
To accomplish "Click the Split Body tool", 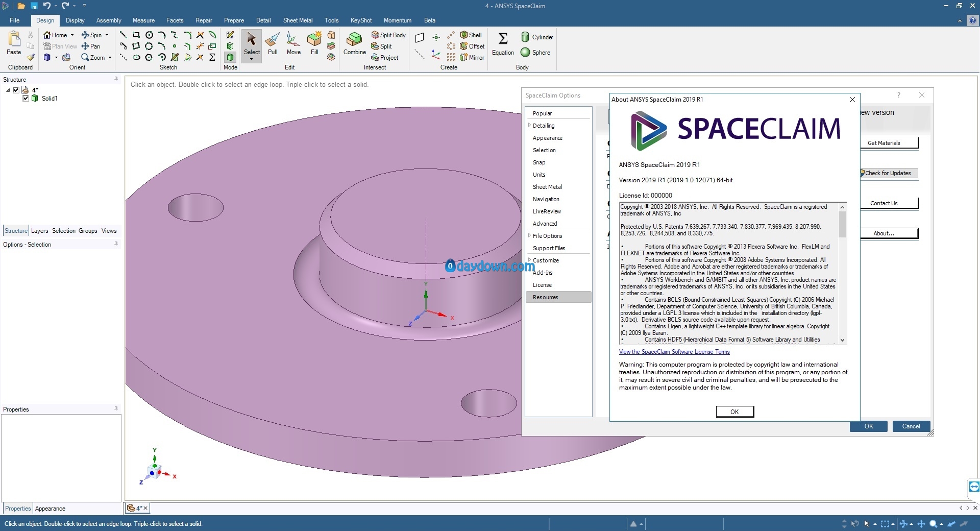I will (388, 35).
